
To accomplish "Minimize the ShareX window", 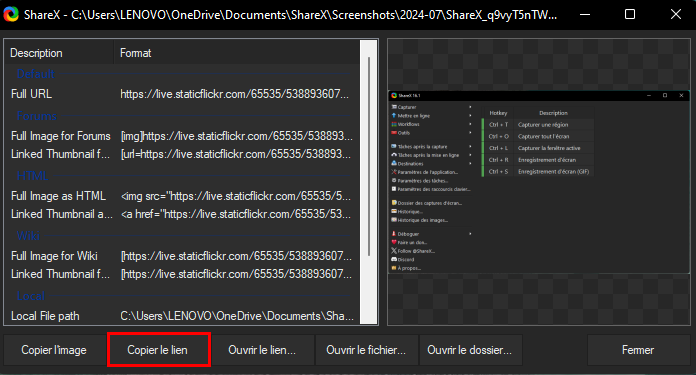I will [585, 14].
